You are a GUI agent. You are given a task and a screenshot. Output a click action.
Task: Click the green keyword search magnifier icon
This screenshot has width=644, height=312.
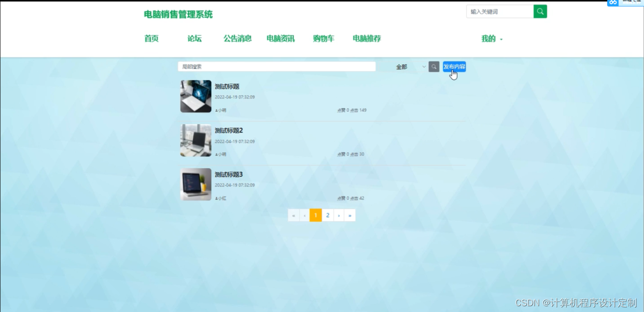coord(540,11)
